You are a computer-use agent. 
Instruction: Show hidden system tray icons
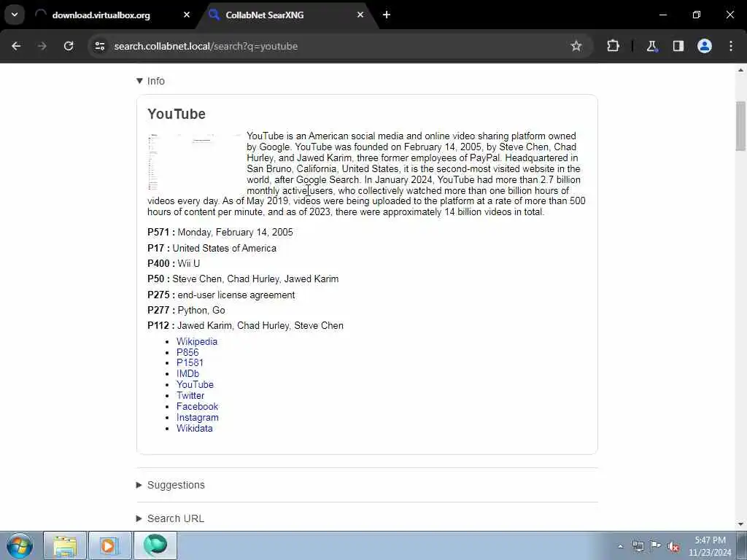pos(620,546)
